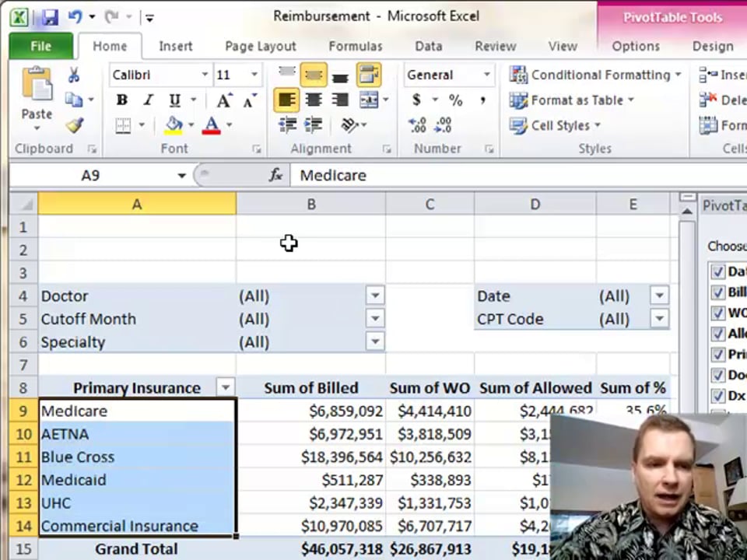Click the Middle Align icon

click(x=314, y=75)
